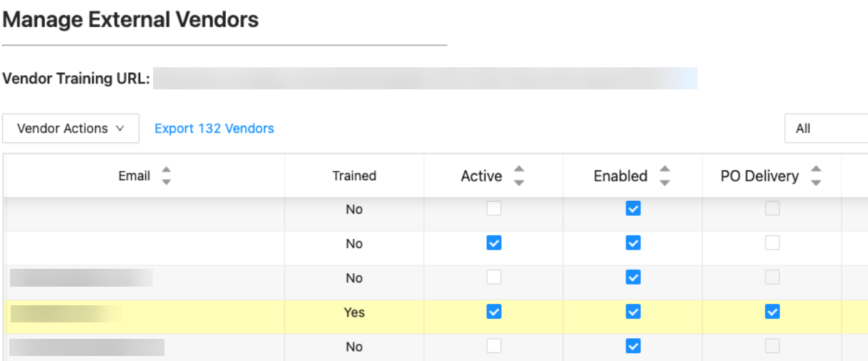Click Export 132 Vendors link

(214, 129)
